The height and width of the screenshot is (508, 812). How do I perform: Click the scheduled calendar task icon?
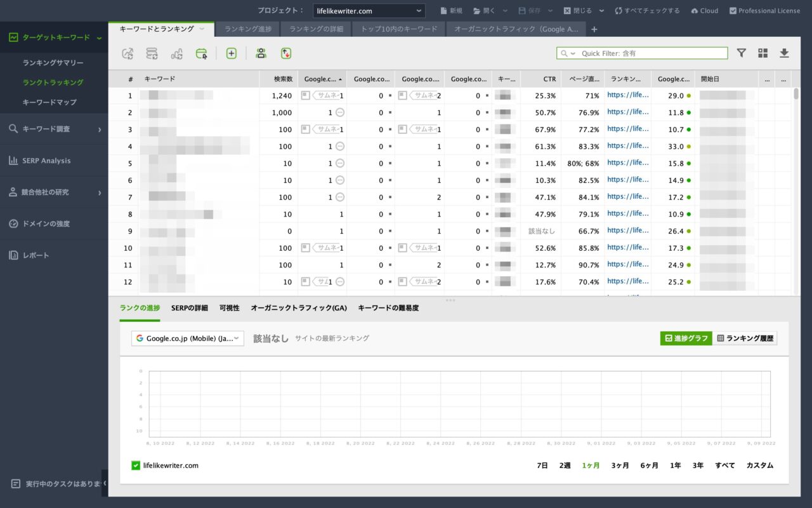(x=201, y=53)
